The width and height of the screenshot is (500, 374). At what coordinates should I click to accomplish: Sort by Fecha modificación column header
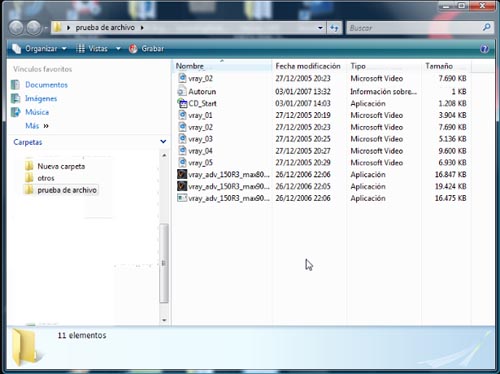308,66
